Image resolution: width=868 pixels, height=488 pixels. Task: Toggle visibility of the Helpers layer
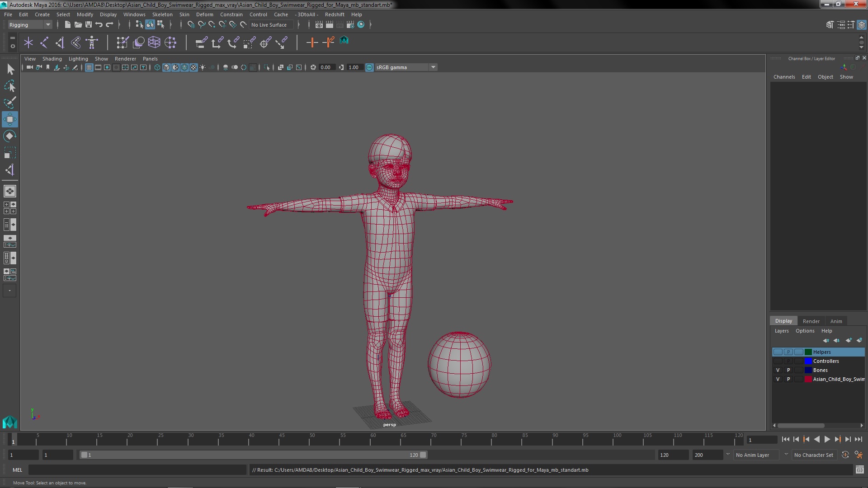(x=778, y=352)
